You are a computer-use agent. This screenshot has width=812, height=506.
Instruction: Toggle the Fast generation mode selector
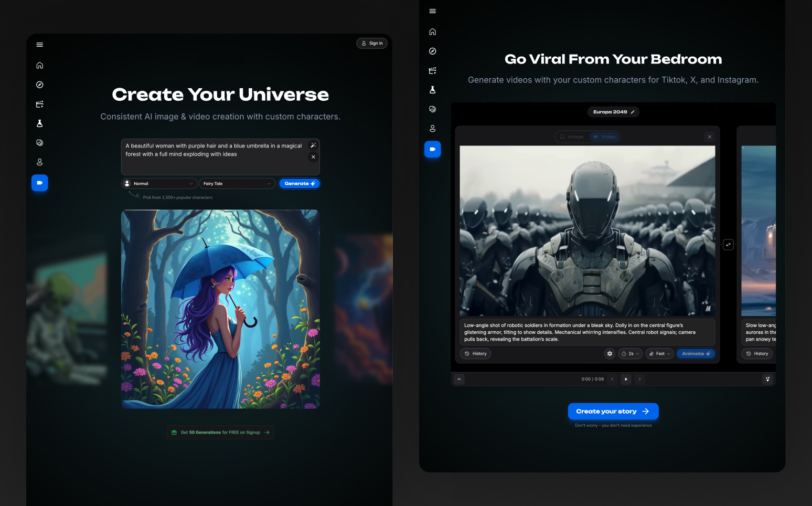coord(659,353)
